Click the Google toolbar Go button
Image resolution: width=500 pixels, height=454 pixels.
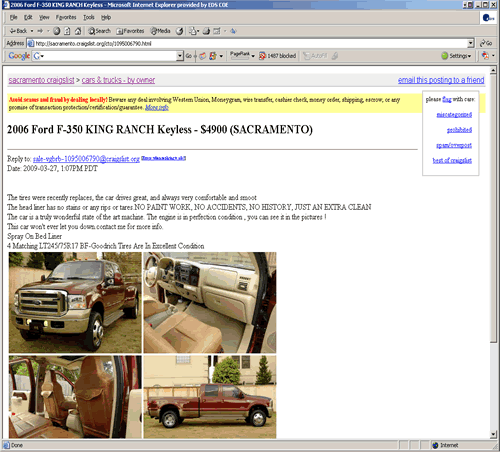[x=189, y=56]
